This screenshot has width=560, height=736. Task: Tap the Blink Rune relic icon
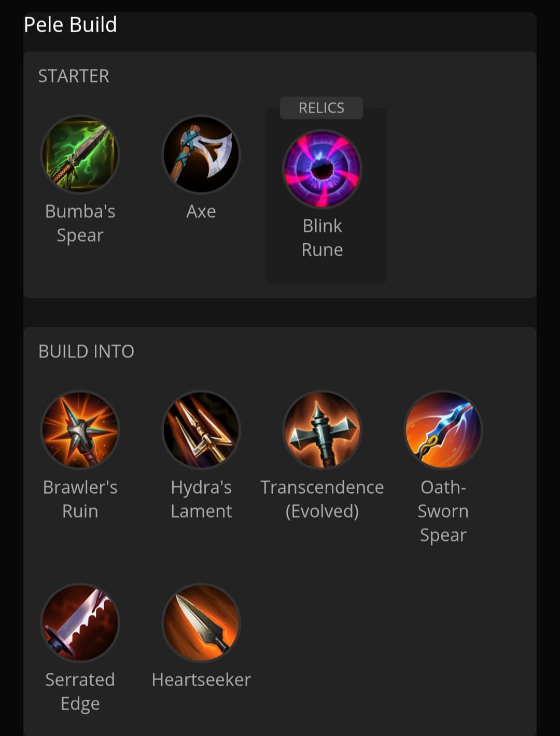click(x=322, y=169)
